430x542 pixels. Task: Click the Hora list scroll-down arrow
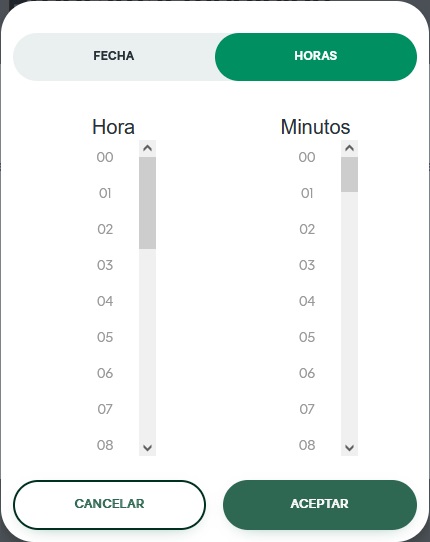(x=148, y=448)
